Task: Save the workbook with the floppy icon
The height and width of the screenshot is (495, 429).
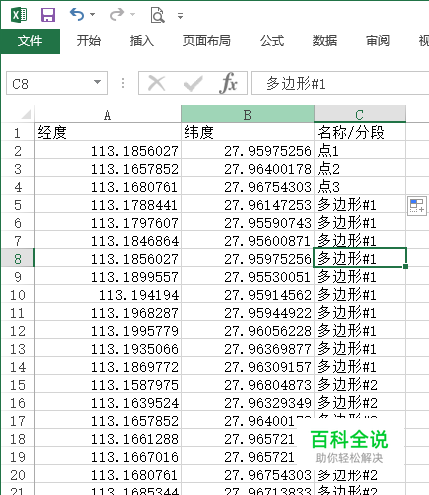Action: pyautogui.click(x=48, y=15)
